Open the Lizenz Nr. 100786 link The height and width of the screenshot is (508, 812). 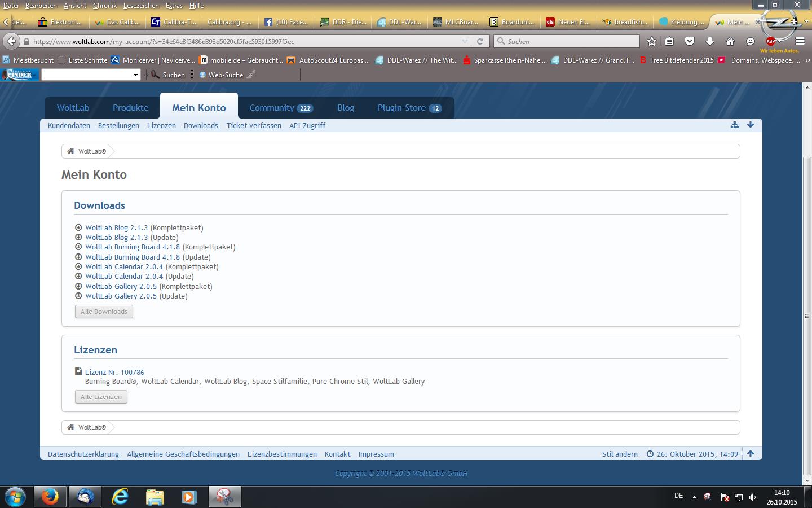[x=114, y=372]
